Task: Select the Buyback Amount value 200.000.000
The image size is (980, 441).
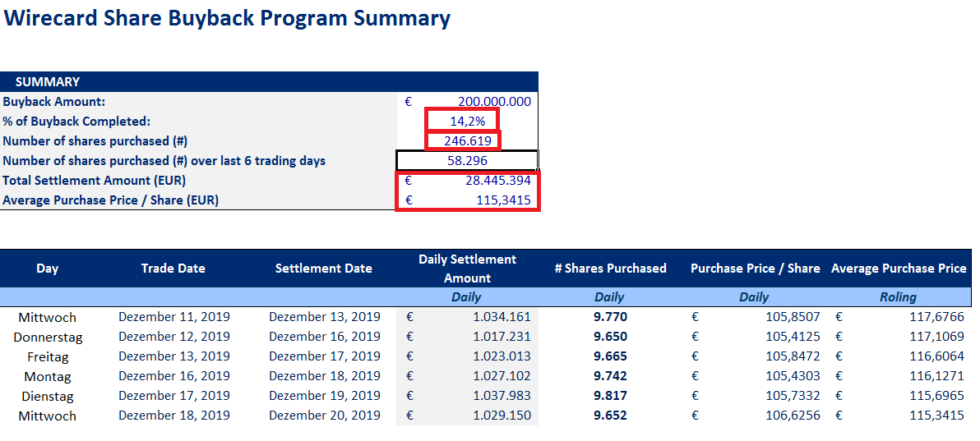Action: click(x=493, y=102)
